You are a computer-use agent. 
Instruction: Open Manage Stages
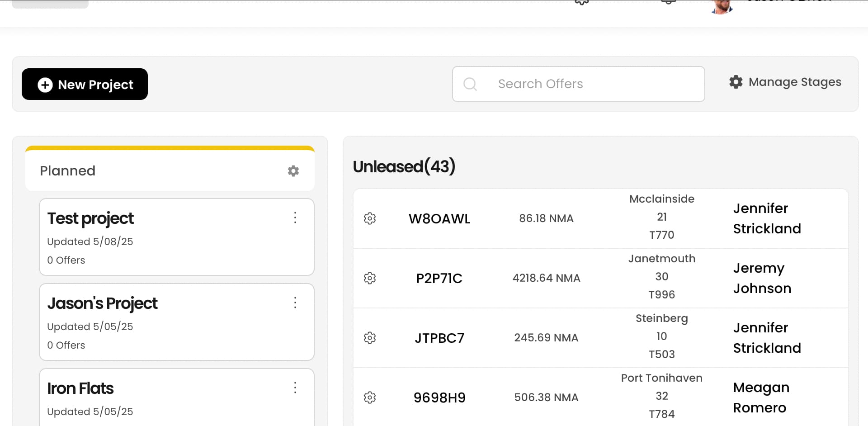[x=785, y=82]
